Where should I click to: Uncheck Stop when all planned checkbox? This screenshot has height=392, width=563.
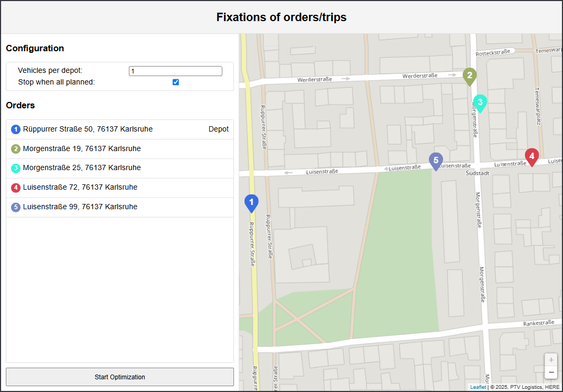pyautogui.click(x=175, y=82)
